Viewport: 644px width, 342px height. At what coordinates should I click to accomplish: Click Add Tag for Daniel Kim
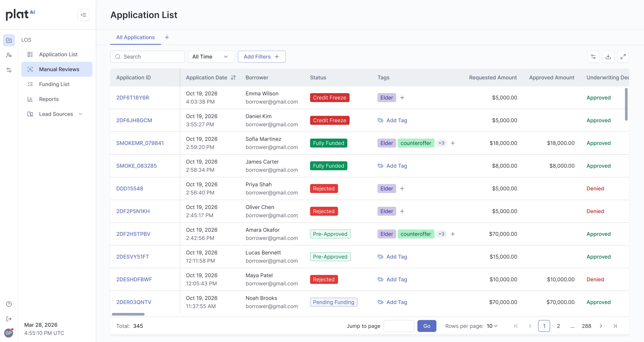pos(392,120)
